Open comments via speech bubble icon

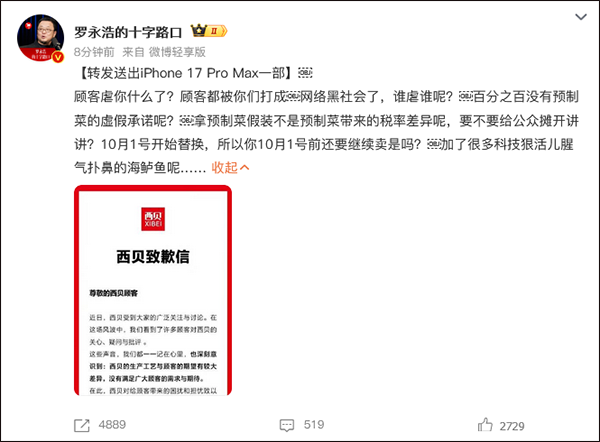(287, 425)
